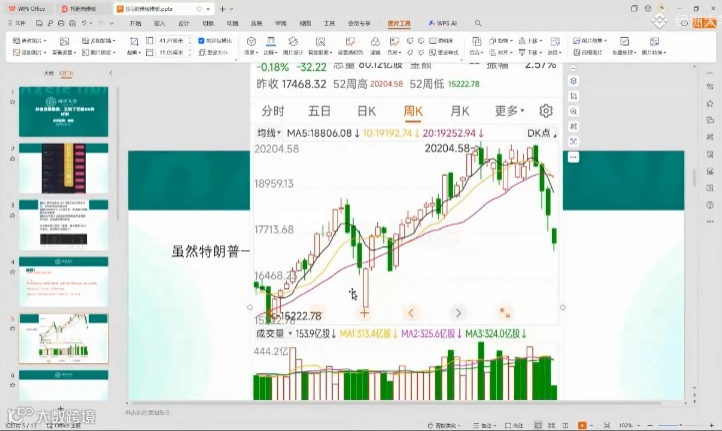The image size is (722, 431).
Task: Adjust the zoom slider in status bar
Action: pos(681,425)
